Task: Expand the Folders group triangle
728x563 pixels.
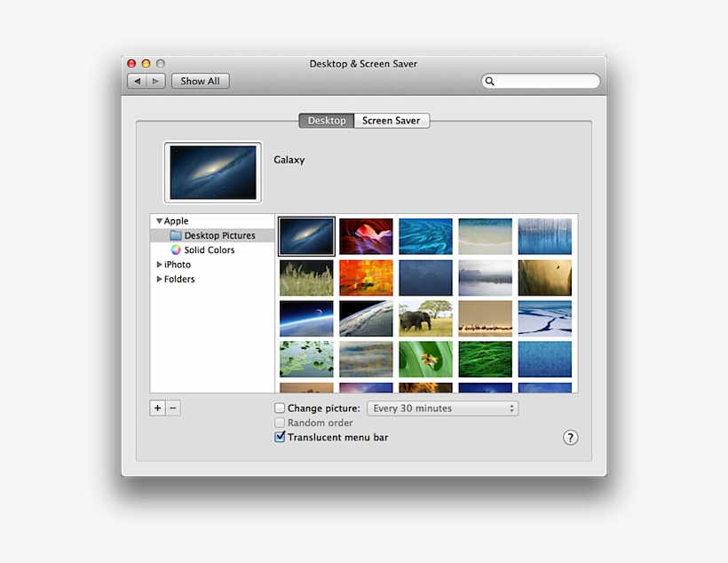Action: click(x=159, y=279)
